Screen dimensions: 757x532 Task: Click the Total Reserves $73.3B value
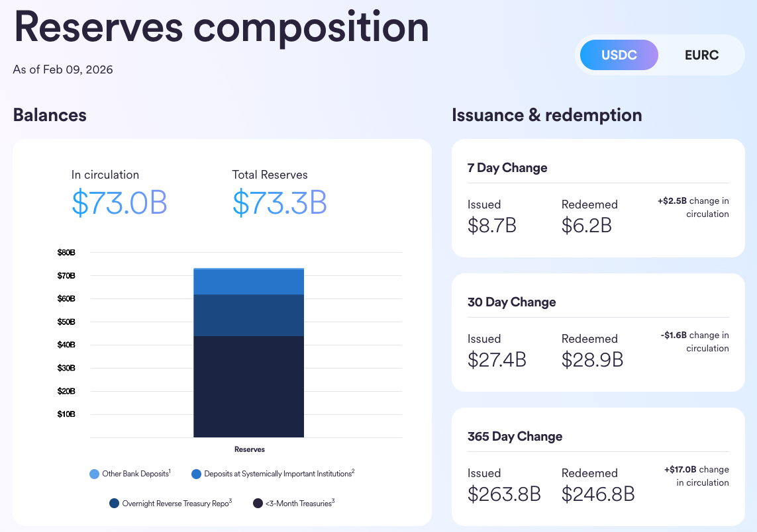(x=279, y=203)
